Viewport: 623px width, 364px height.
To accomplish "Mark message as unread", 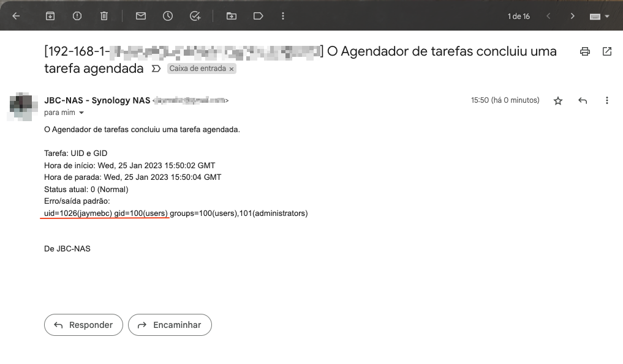I will click(x=141, y=16).
